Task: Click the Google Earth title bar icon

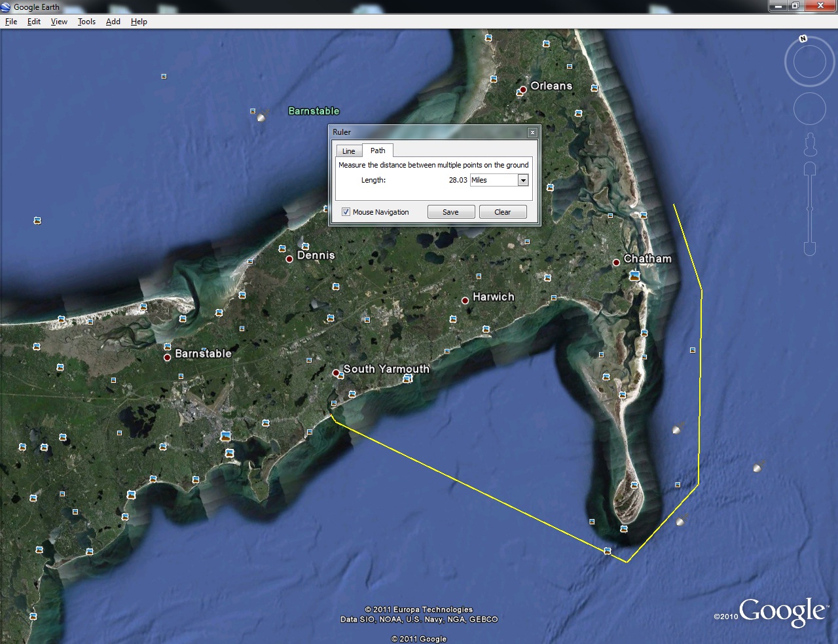Action: point(6,7)
